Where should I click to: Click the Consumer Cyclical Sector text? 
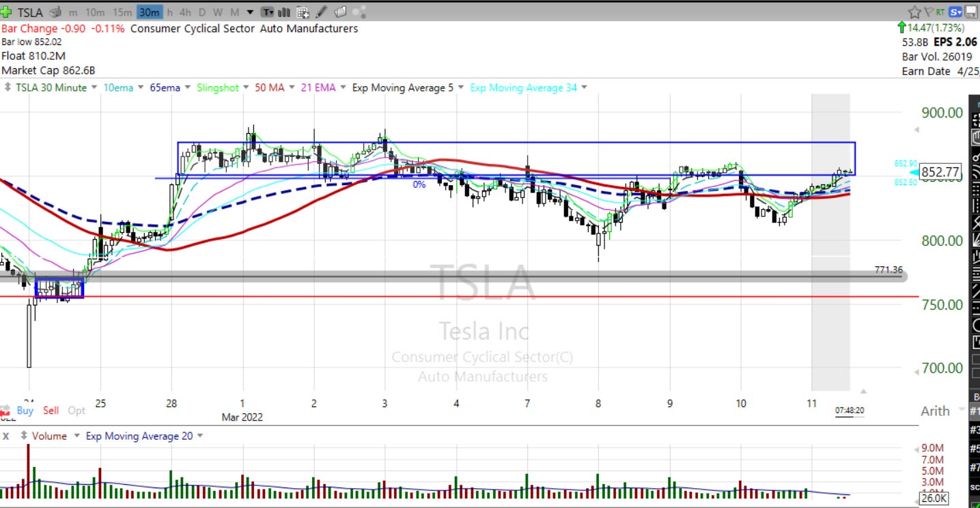(193, 29)
